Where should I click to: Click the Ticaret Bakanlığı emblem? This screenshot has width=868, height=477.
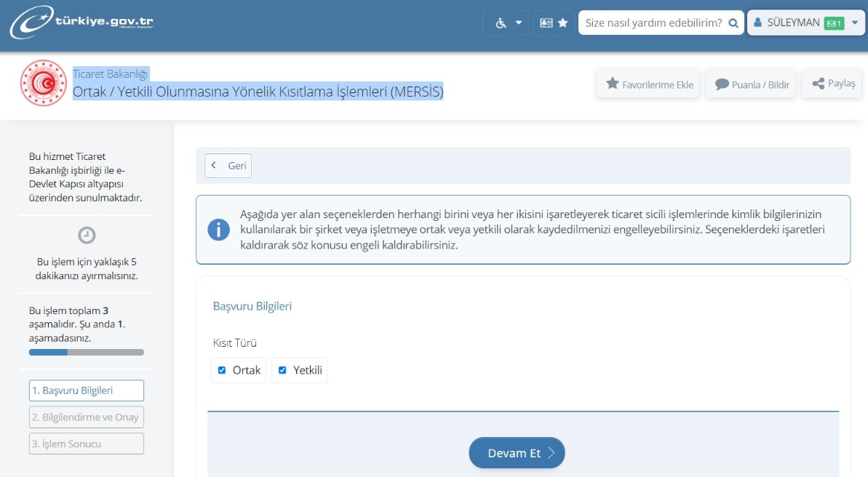43,83
